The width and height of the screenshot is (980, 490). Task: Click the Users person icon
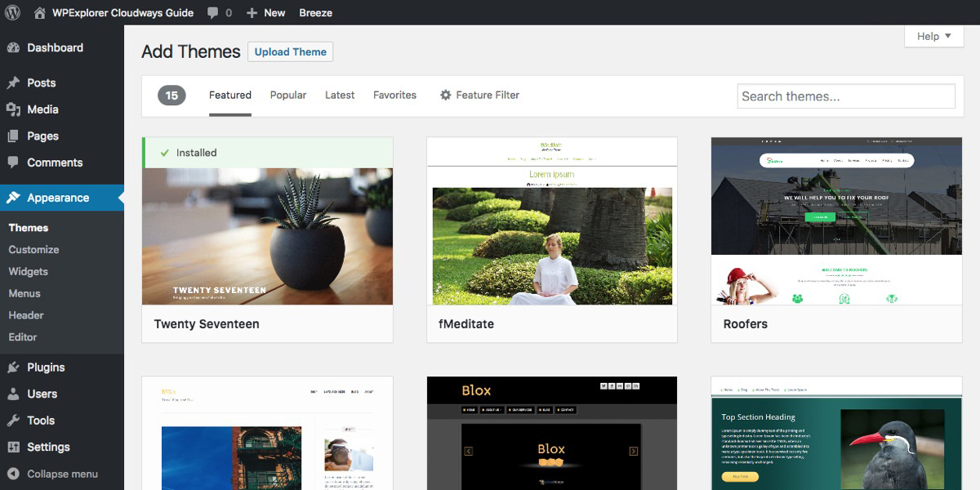click(13, 394)
